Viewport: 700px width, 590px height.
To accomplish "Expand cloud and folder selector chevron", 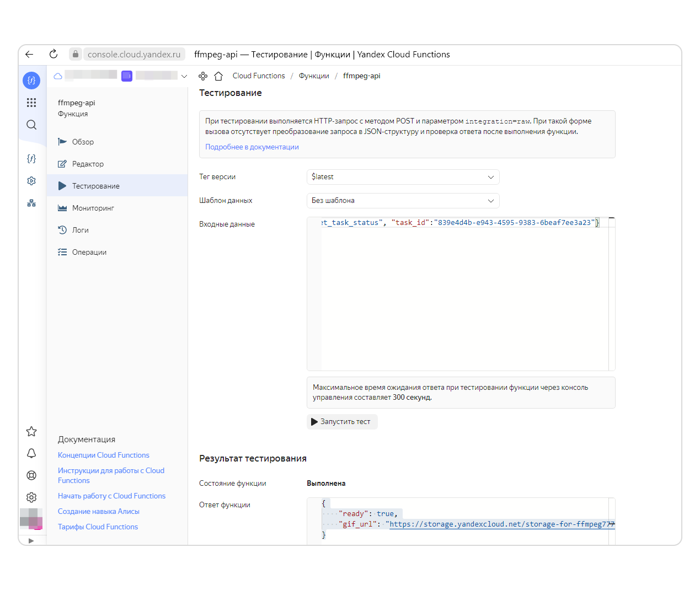I will pyautogui.click(x=184, y=76).
